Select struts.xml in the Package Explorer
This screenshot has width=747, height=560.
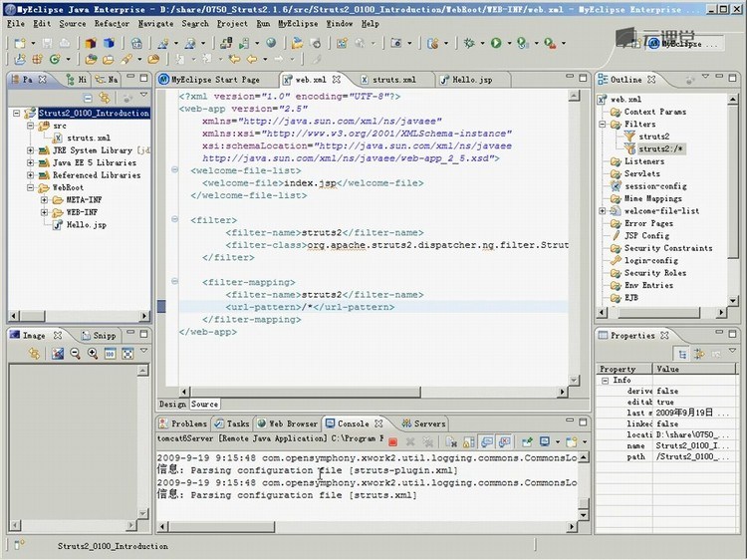click(88, 138)
